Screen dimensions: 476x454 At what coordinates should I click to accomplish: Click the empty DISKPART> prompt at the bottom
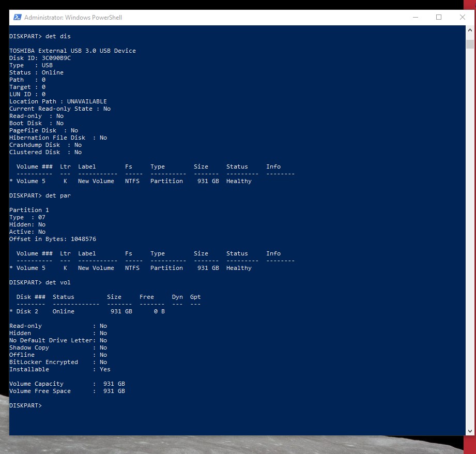pyautogui.click(x=25, y=406)
